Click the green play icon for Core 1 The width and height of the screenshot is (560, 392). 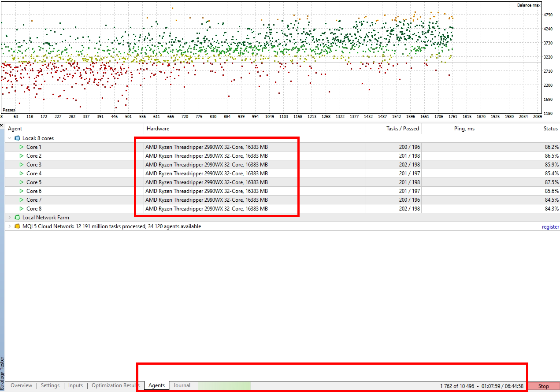[x=21, y=147]
